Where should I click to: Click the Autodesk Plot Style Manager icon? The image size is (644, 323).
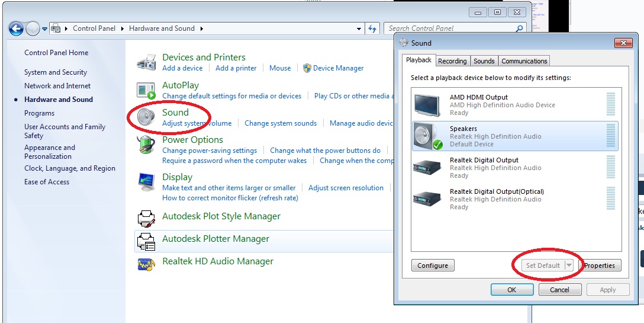pyautogui.click(x=146, y=219)
